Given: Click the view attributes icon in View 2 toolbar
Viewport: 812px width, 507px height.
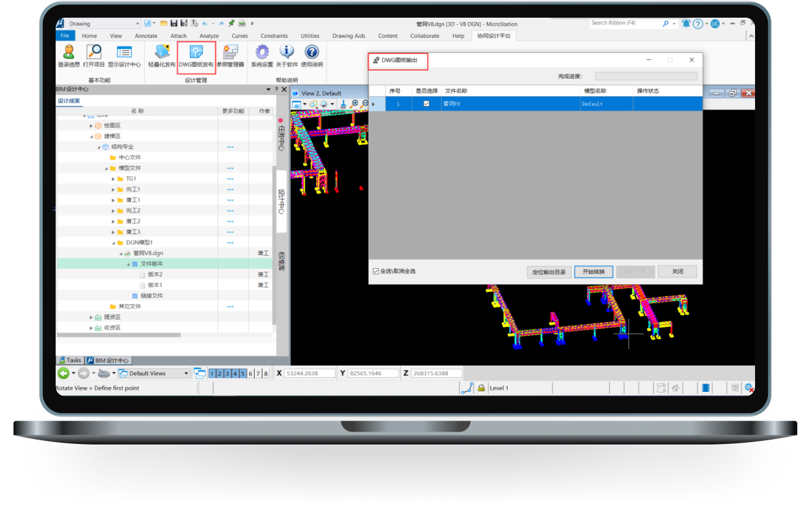Looking at the screenshot, I should (296, 104).
